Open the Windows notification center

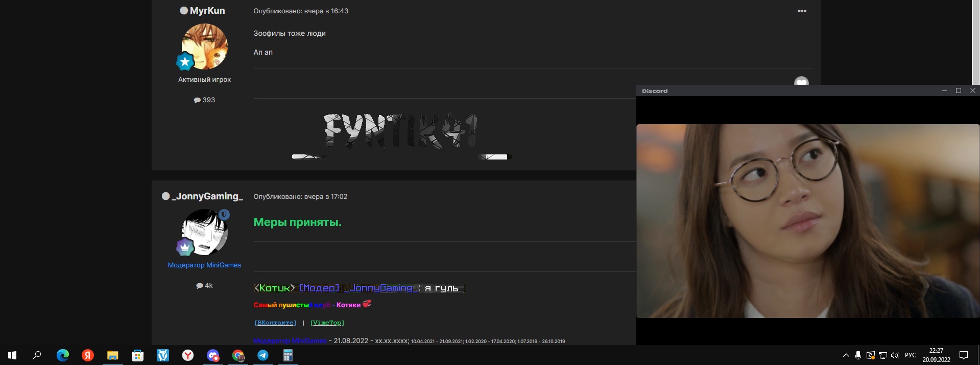964,355
